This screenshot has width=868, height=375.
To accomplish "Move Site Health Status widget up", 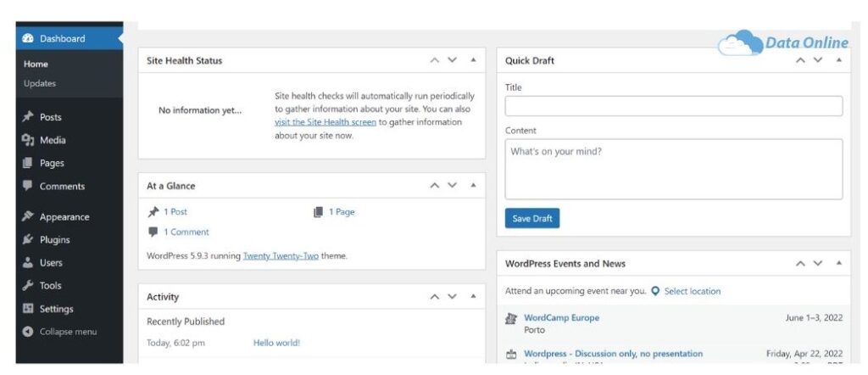I will [x=435, y=60].
